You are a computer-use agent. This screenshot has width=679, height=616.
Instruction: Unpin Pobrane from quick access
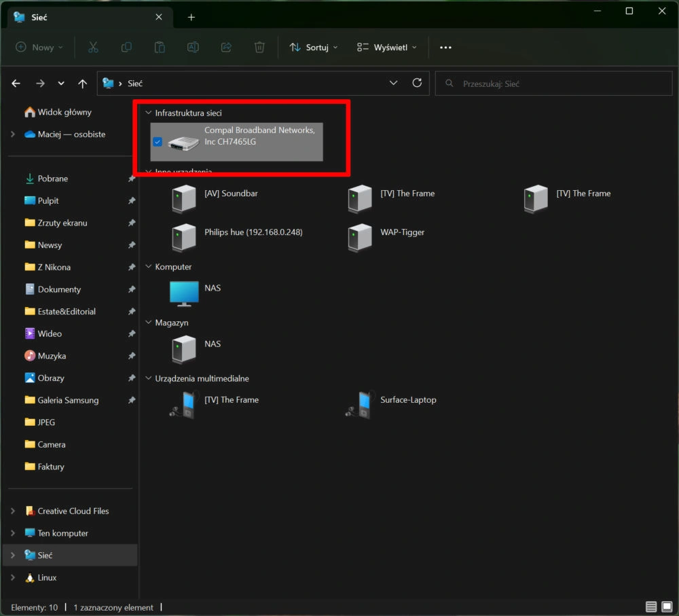pos(132,179)
